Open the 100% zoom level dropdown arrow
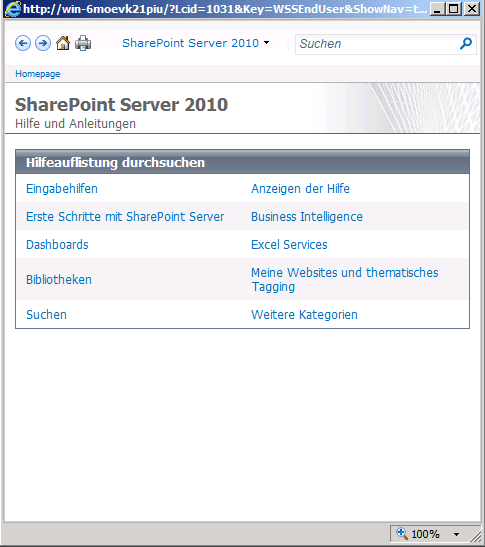Viewport: 485px width, 547px height. 456,534
